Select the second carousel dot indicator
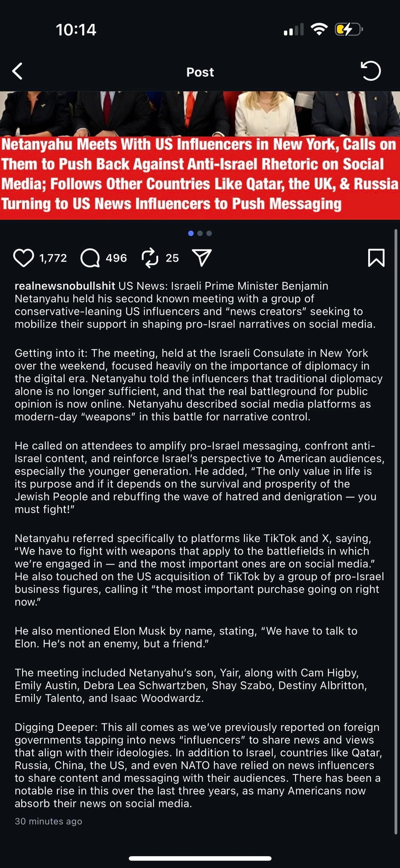This screenshot has width=400, height=868. pyautogui.click(x=200, y=233)
